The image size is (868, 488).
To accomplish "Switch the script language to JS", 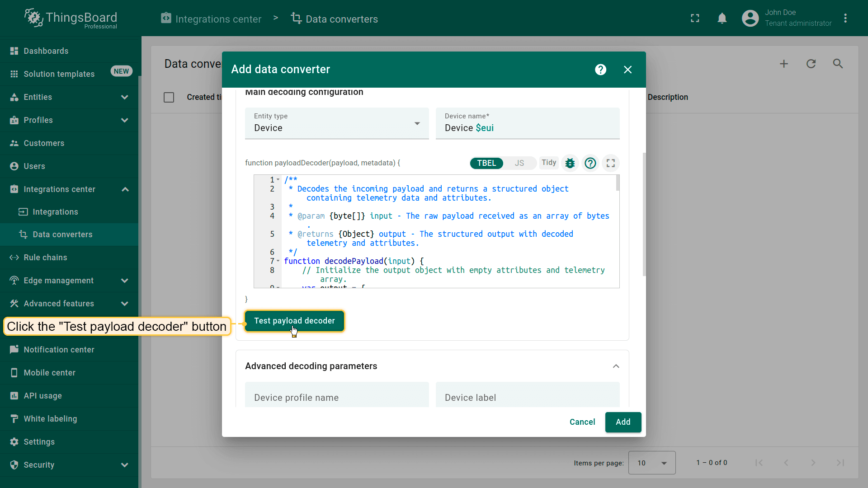I will point(519,163).
